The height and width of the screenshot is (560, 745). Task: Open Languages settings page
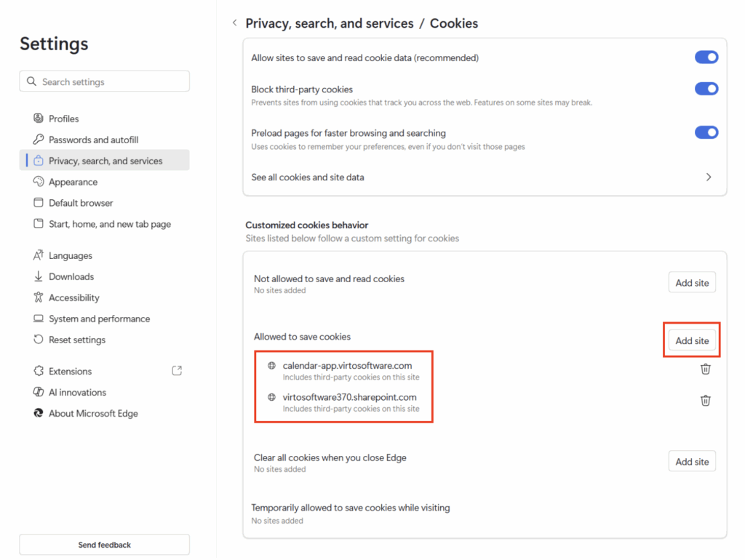click(x=71, y=255)
